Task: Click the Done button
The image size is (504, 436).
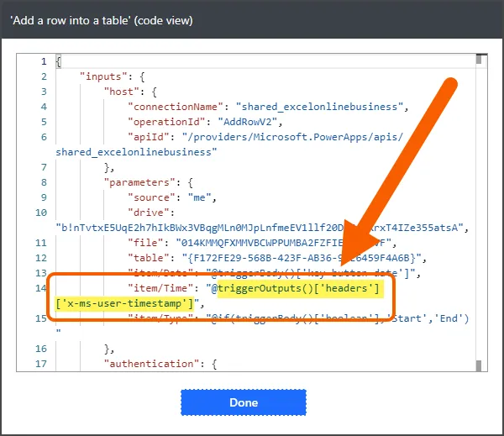Action: click(x=244, y=402)
